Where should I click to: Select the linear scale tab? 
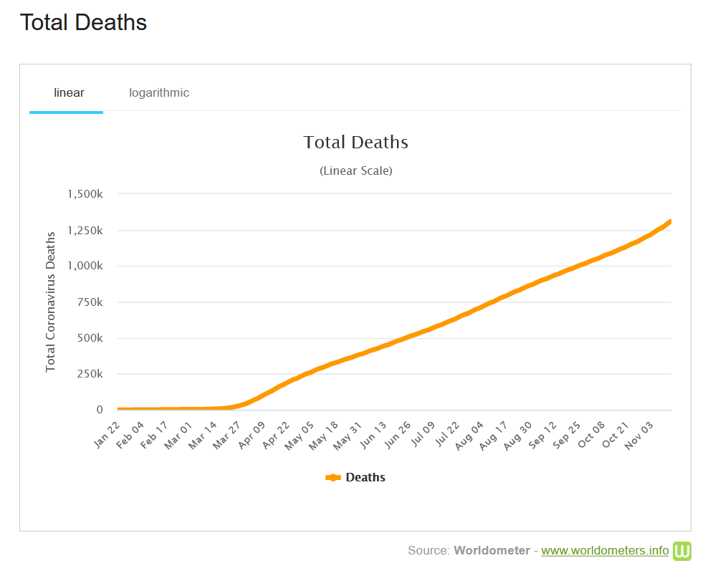(69, 93)
